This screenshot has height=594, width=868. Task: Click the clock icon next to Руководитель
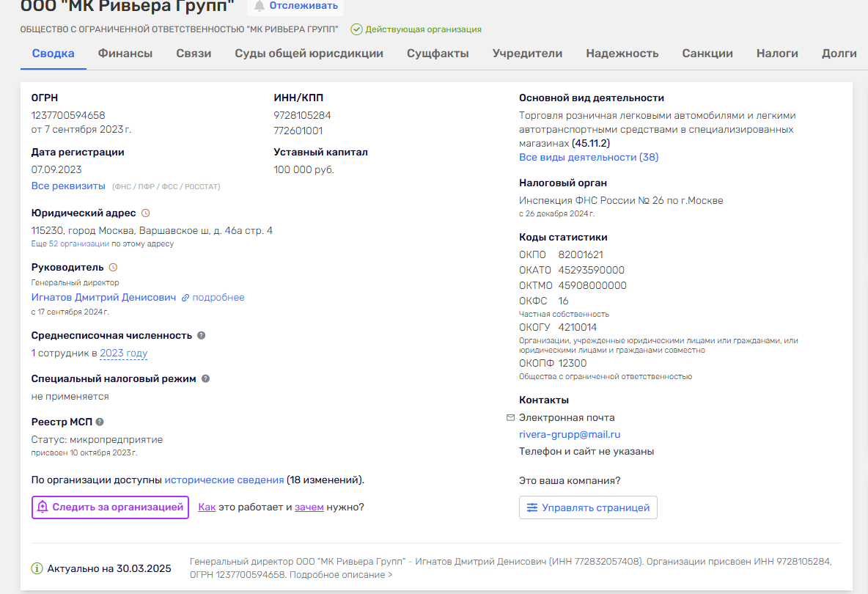pos(113,268)
